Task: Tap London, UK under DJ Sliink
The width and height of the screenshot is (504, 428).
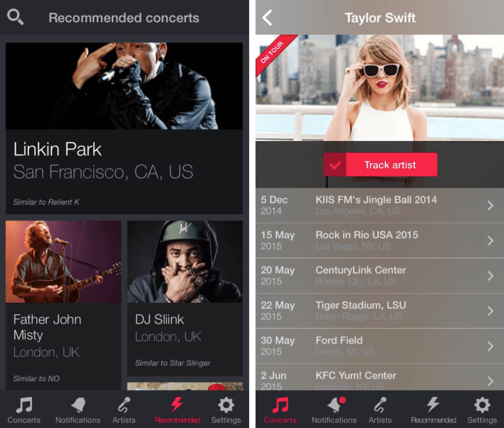Action: (x=168, y=337)
